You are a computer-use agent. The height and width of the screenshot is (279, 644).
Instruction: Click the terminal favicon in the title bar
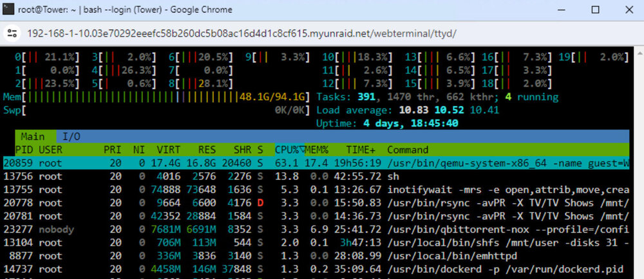(8, 10)
